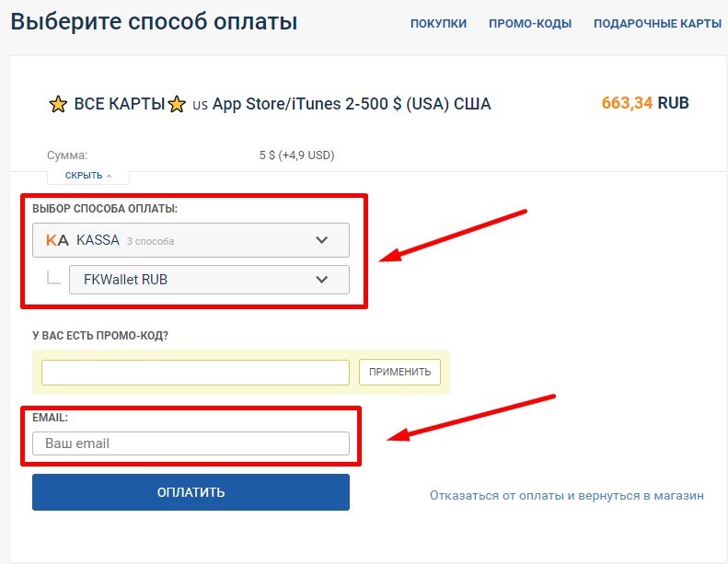Click the nested sub-option connector icon
The height and width of the screenshot is (564, 728).
point(53,278)
